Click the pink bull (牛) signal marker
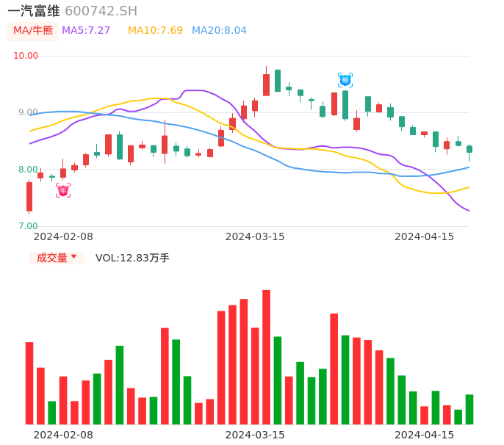Screen dimensions: 504x445 (63, 191)
